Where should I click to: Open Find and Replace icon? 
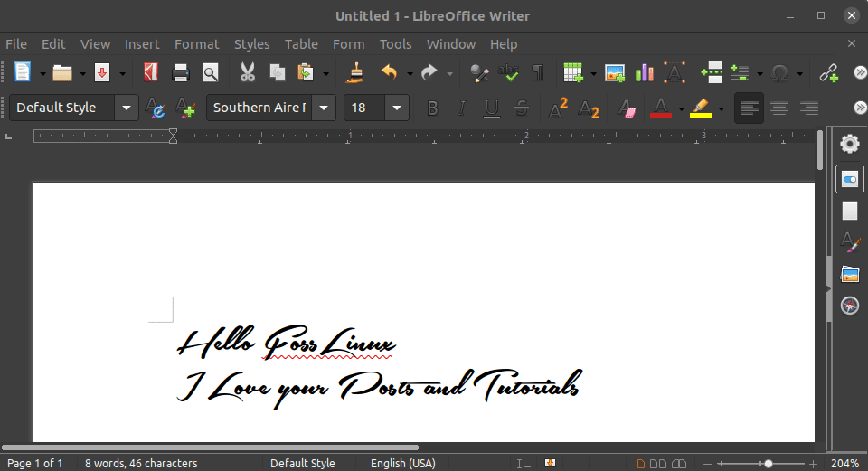coord(479,72)
